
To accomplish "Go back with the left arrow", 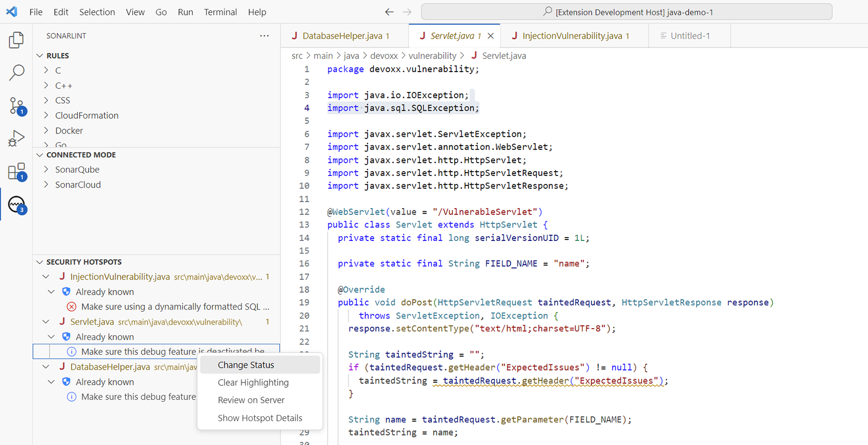I will click(x=389, y=12).
